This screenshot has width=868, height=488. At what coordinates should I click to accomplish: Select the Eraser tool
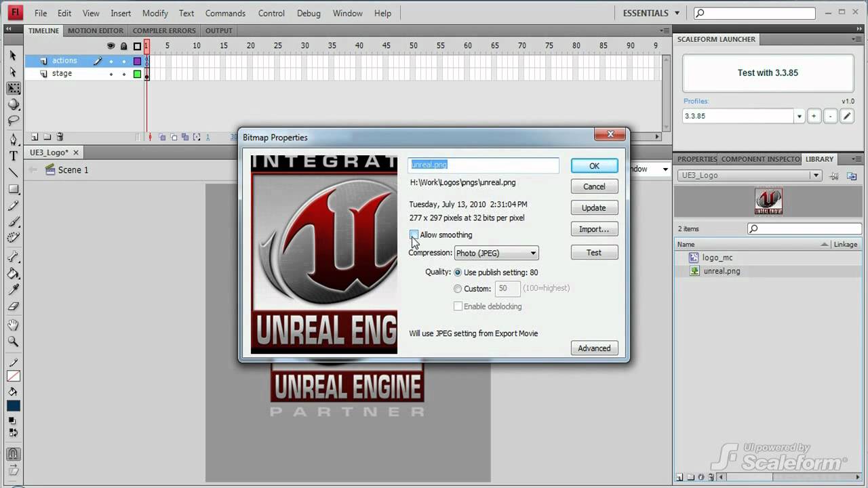(x=13, y=306)
